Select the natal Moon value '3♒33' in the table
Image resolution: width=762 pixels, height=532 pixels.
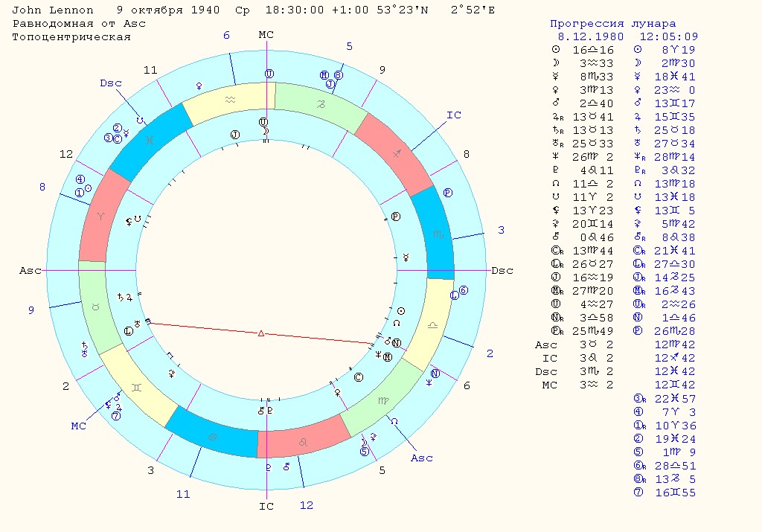596,63
